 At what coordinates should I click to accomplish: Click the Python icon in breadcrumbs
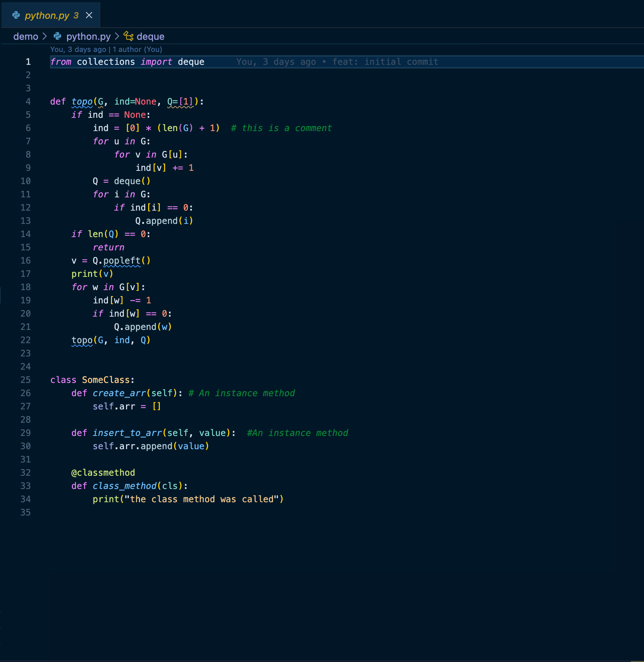(x=57, y=36)
